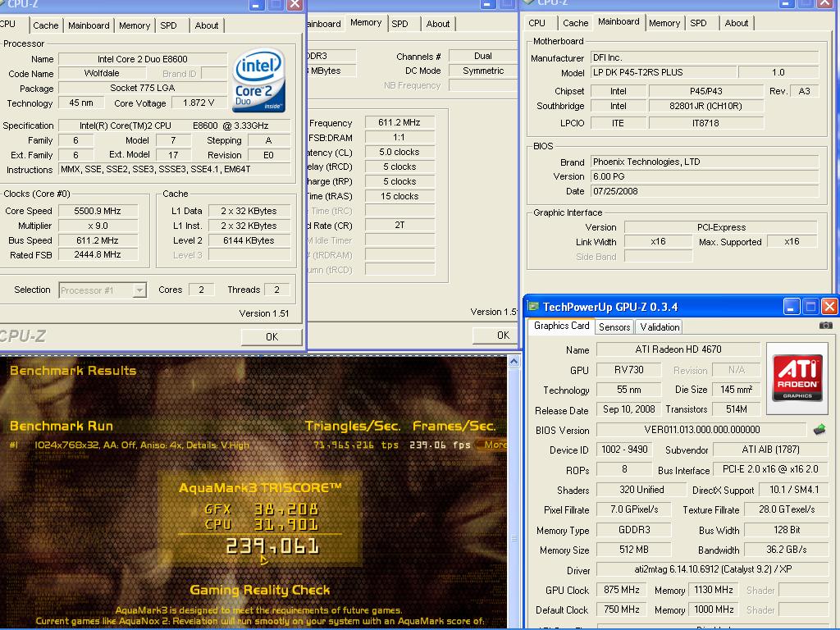Click BIOS Date value 07/25/2008

(x=705, y=190)
